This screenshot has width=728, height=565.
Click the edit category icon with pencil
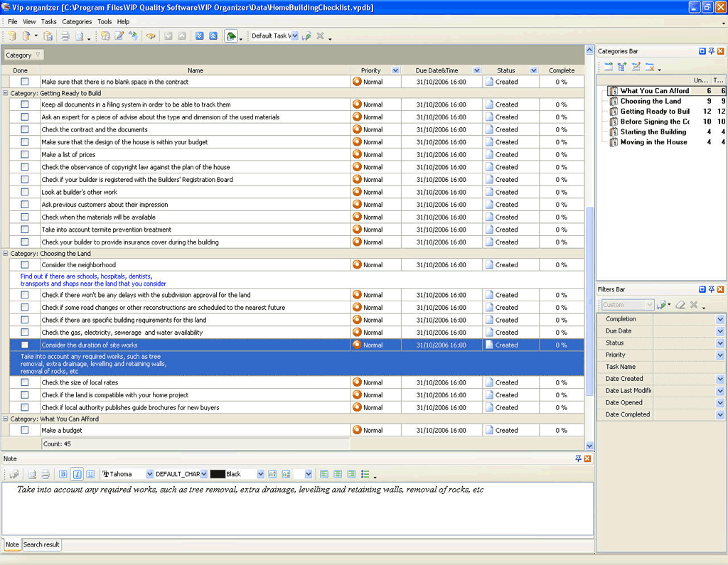coord(636,67)
